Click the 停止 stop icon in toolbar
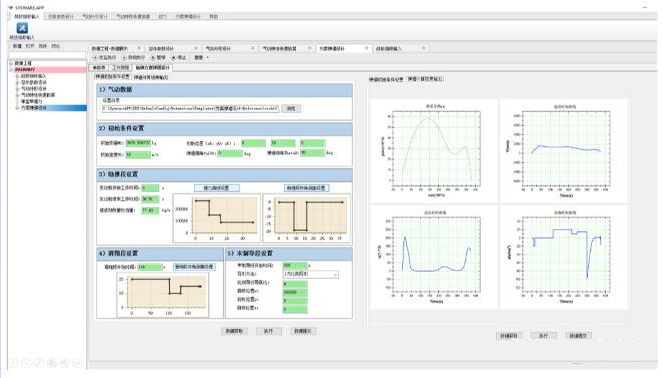 (174, 57)
